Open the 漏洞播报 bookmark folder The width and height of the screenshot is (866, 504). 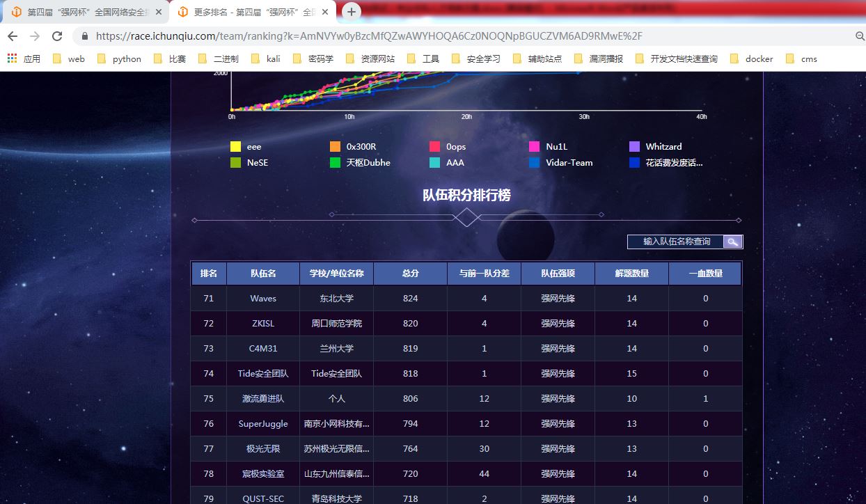point(599,59)
